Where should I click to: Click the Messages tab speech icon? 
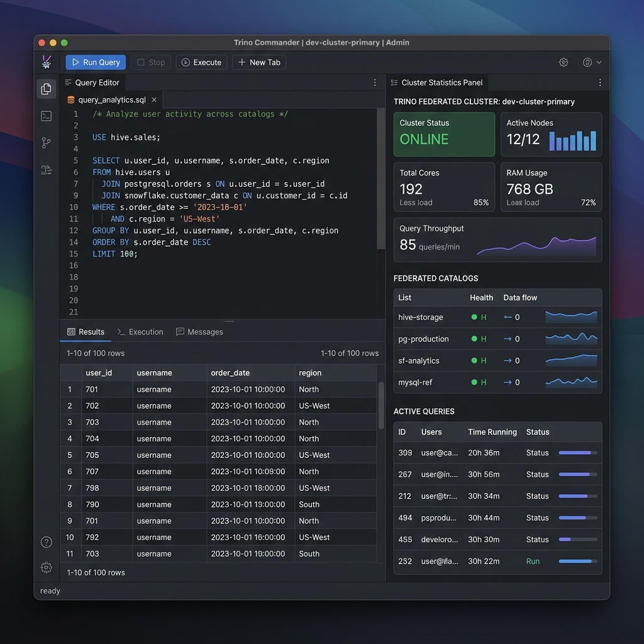(180, 331)
